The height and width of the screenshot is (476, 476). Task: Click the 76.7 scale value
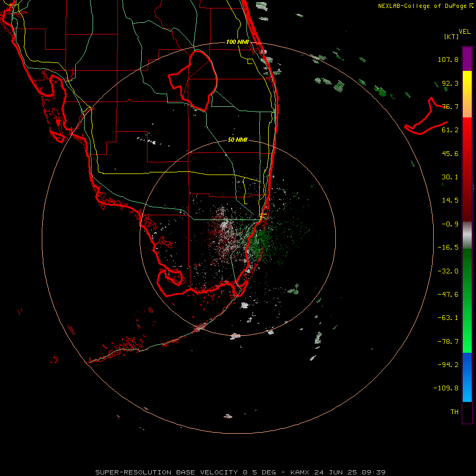pos(450,106)
